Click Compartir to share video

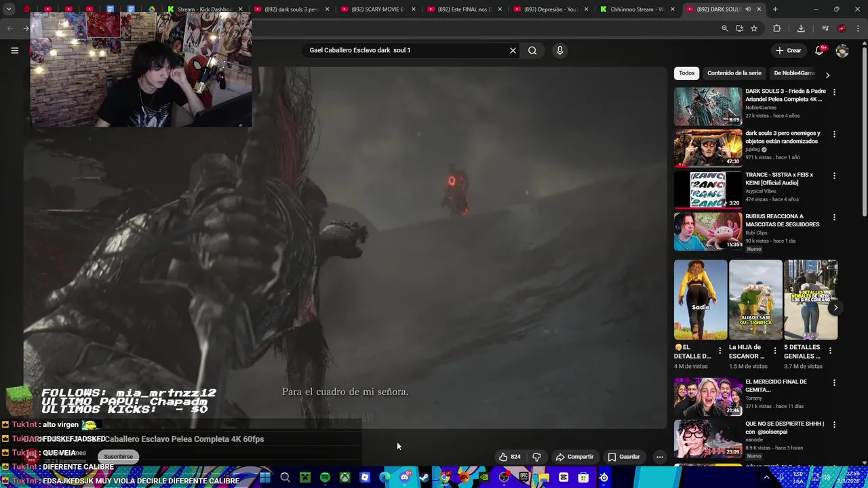pyautogui.click(x=574, y=457)
